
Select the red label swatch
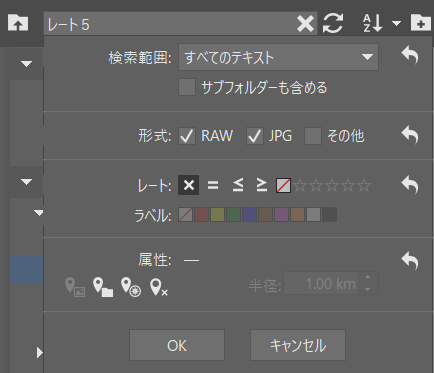[201, 215]
